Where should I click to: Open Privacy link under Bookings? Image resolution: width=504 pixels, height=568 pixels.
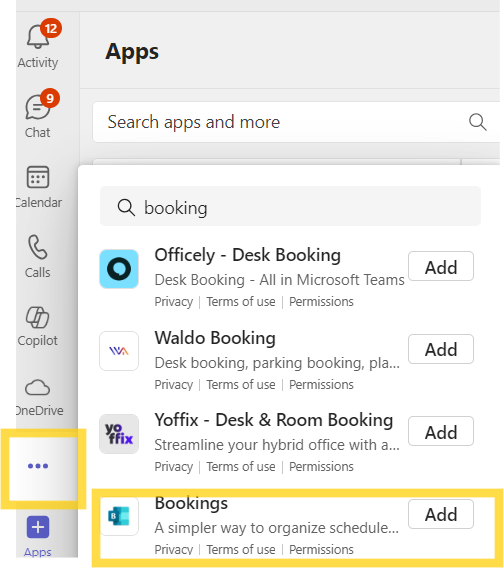174,550
